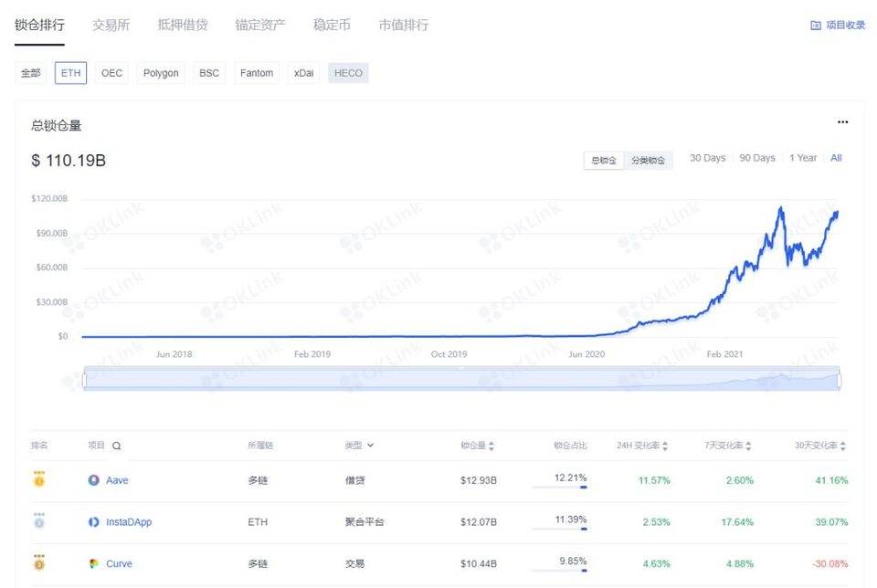Open the three-dot chart options menu
Screen dimensions: 877x588
(842, 121)
